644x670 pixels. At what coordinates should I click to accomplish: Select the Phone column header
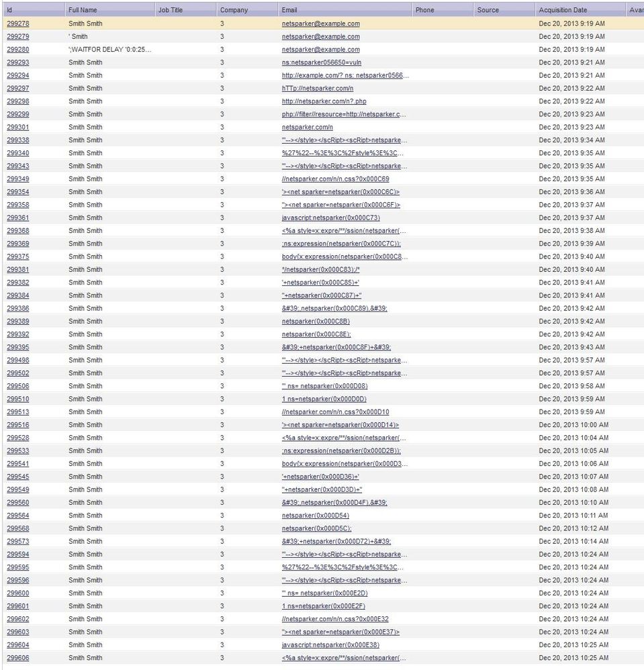[424, 10]
